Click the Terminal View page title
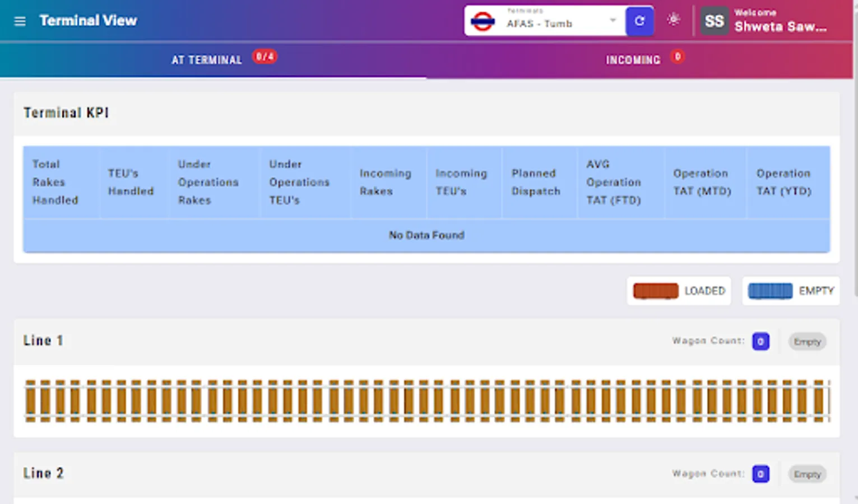This screenshot has width=858, height=504. point(88,21)
